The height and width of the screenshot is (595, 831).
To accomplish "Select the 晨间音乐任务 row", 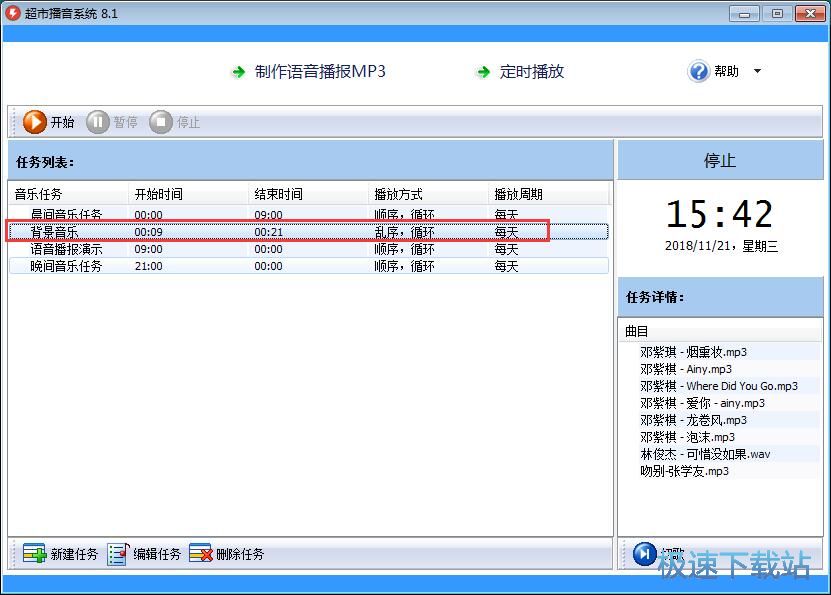I will 308,214.
